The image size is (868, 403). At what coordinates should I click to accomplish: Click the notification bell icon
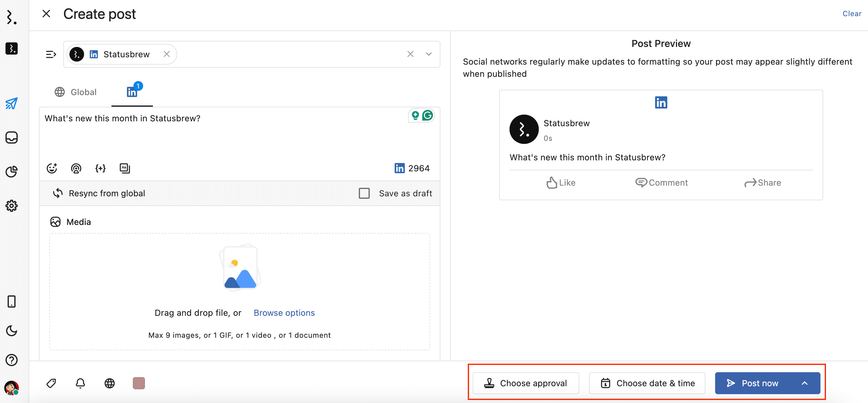[x=80, y=383]
